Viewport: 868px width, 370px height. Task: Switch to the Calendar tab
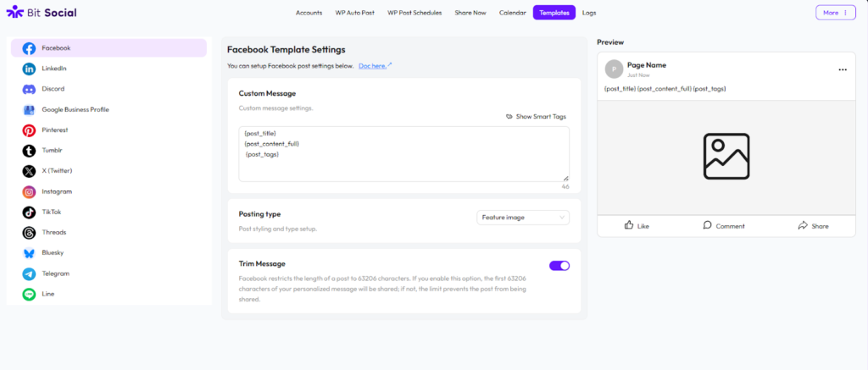512,13
